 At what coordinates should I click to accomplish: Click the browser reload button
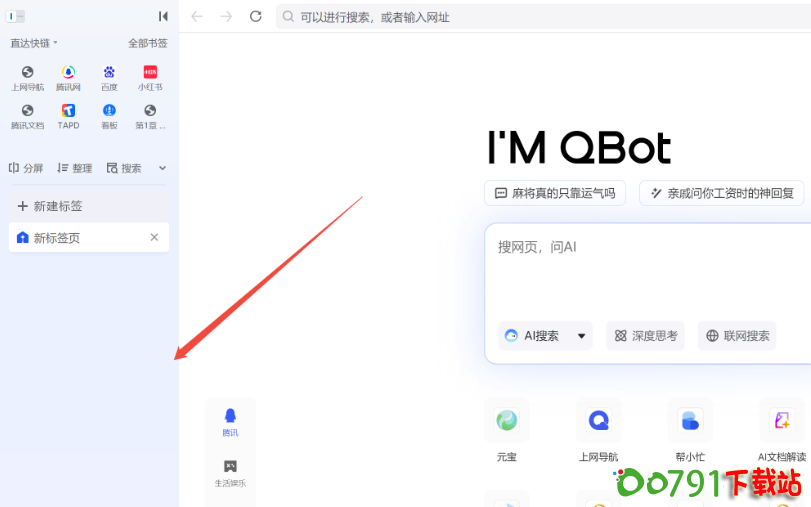point(255,16)
